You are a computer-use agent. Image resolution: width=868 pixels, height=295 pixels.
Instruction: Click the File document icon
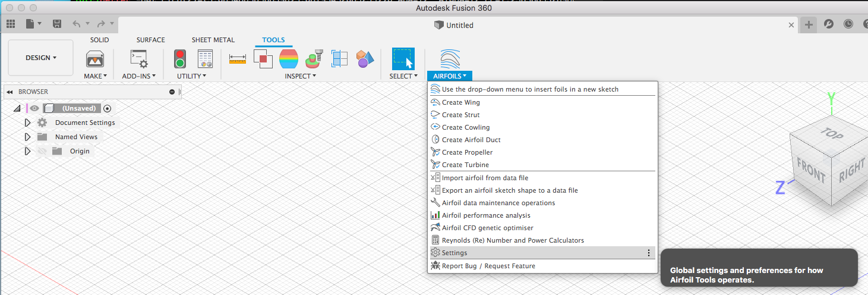tap(30, 24)
